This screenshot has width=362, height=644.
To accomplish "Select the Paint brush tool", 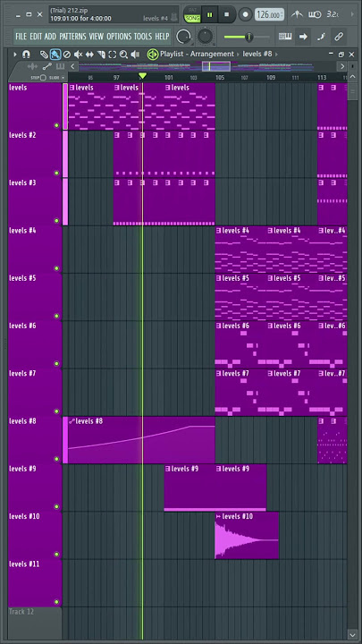I will point(55,55).
